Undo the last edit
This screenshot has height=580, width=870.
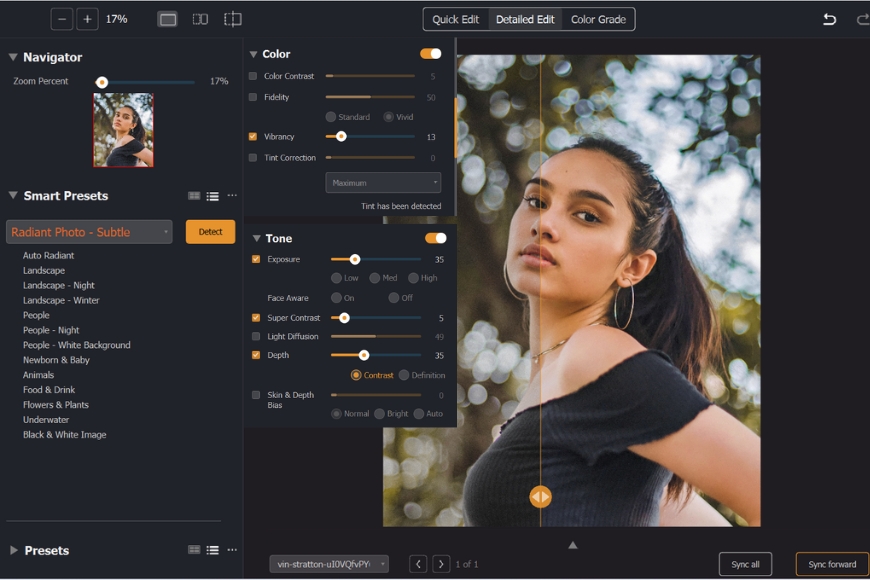pyautogui.click(x=829, y=19)
